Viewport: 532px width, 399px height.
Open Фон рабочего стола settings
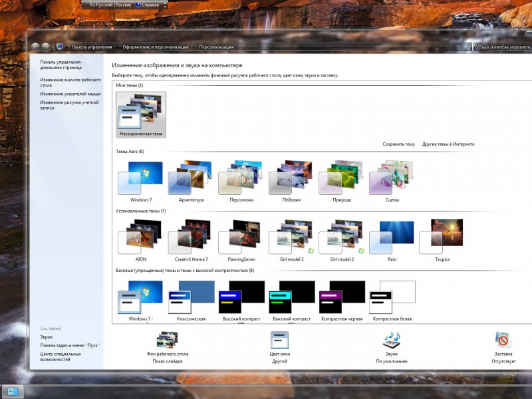(x=168, y=346)
